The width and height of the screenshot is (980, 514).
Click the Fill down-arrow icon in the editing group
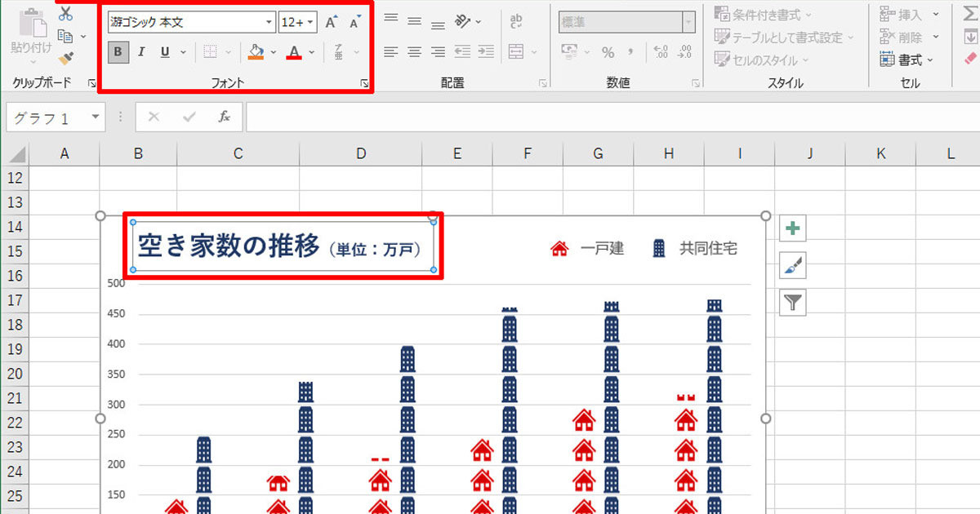(970, 37)
